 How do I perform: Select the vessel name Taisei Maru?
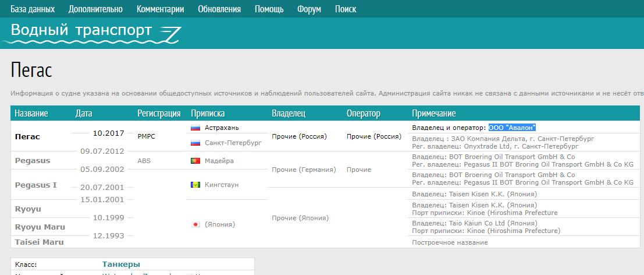[x=40, y=242]
